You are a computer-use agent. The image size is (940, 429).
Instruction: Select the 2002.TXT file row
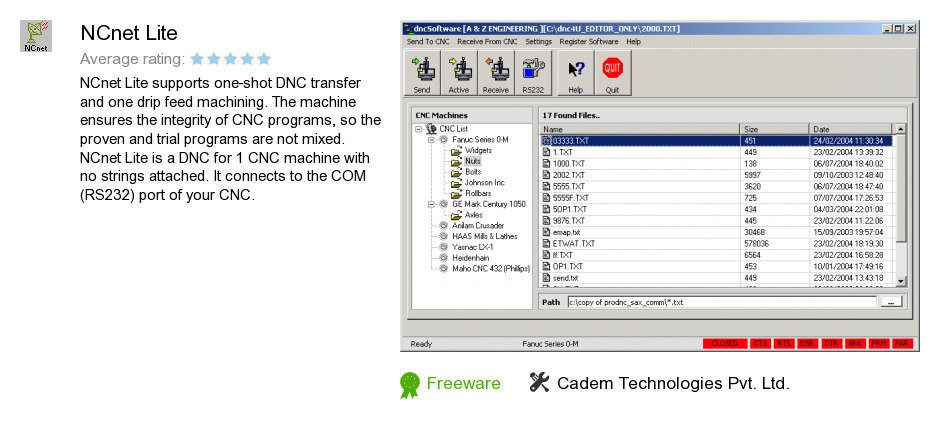716,175
